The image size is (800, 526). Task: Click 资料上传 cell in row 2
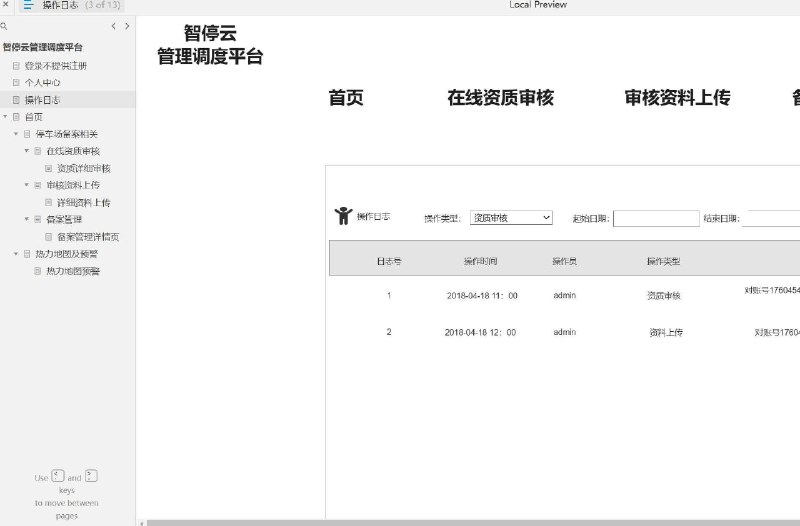(666, 333)
